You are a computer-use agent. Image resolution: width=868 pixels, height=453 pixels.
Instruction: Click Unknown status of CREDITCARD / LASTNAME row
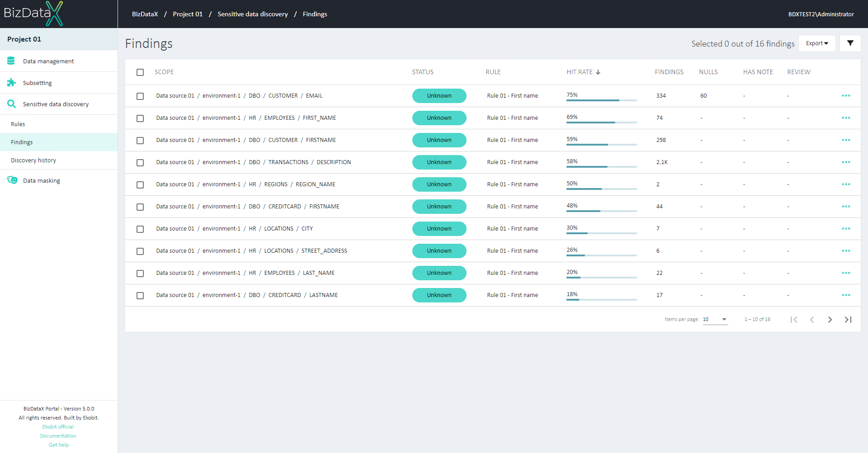(x=439, y=295)
